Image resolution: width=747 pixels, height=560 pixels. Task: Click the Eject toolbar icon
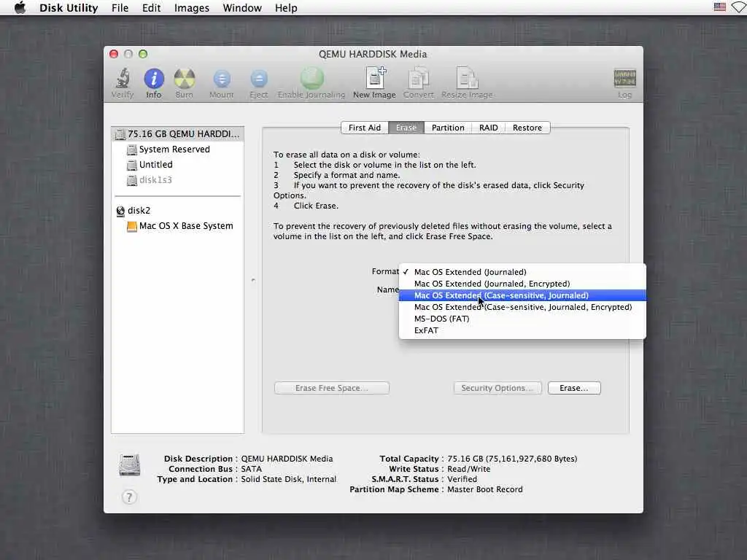click(259, 79)
